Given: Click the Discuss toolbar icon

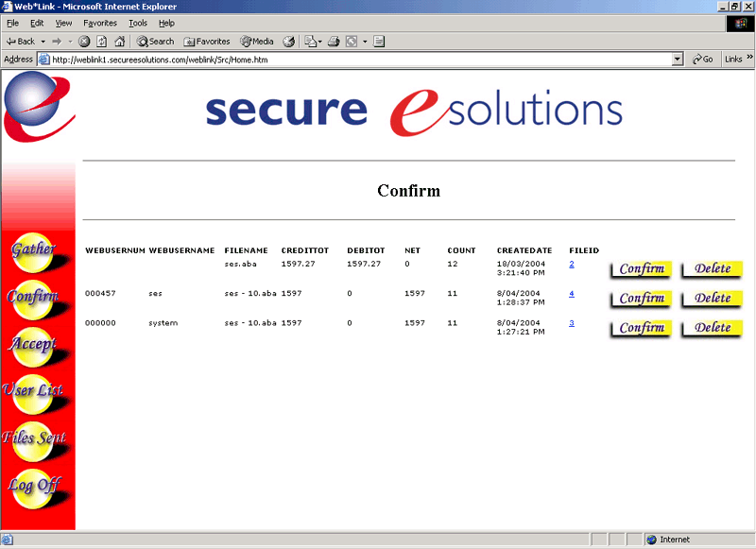Looking at the screenshot, I should 379,42.
